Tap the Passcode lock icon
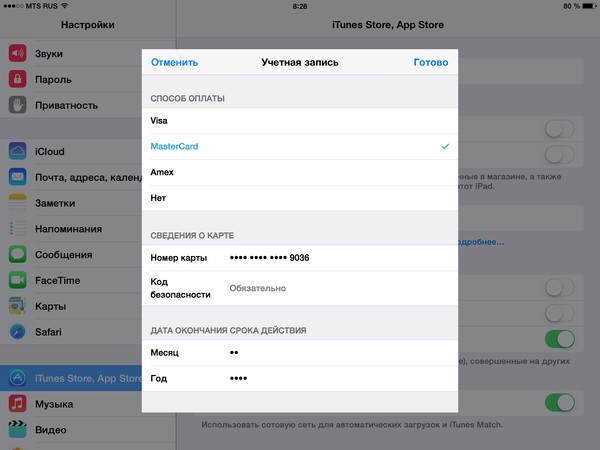Viewport: 600px width, 450px height. (x=18, y=79)
